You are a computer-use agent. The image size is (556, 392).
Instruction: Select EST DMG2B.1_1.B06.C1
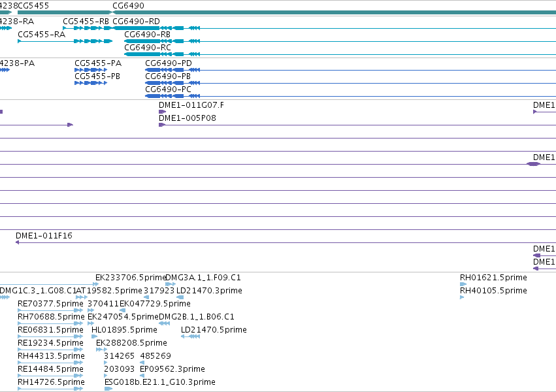point(164,323)
